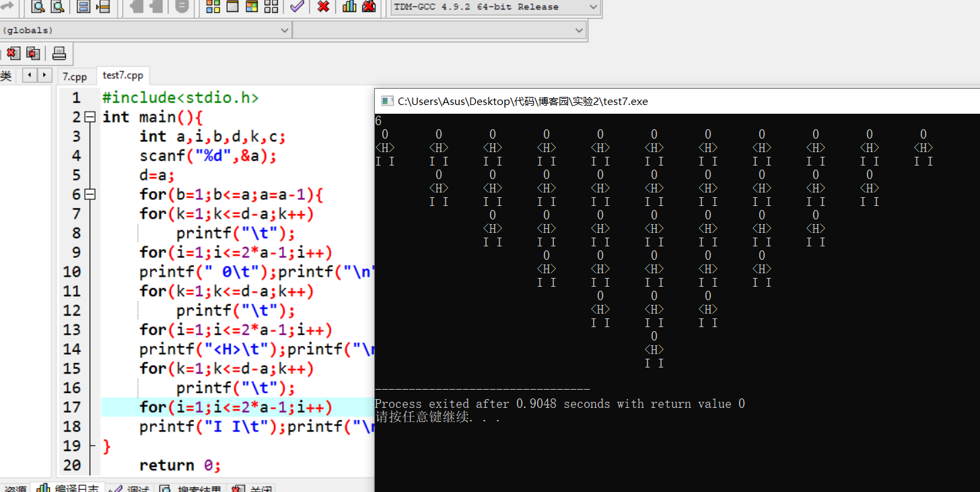Click the Close All files icon
This screenshot has height=492, width=980.
33,53
